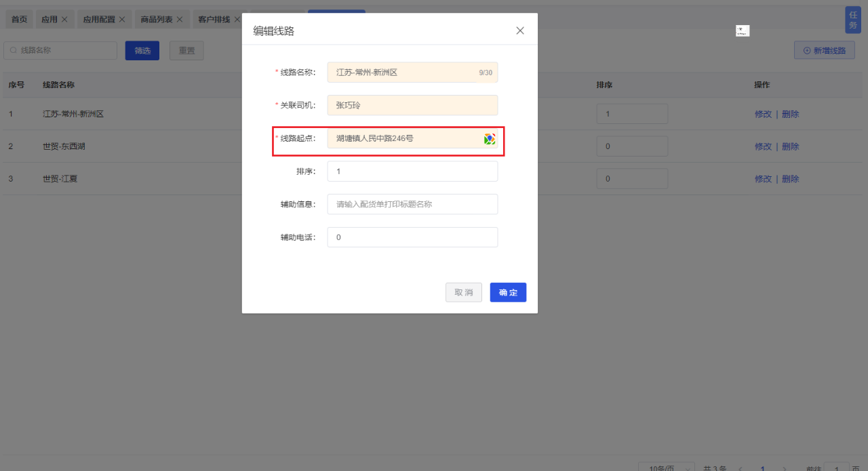Close the 应用 tab

coord(64,20)
